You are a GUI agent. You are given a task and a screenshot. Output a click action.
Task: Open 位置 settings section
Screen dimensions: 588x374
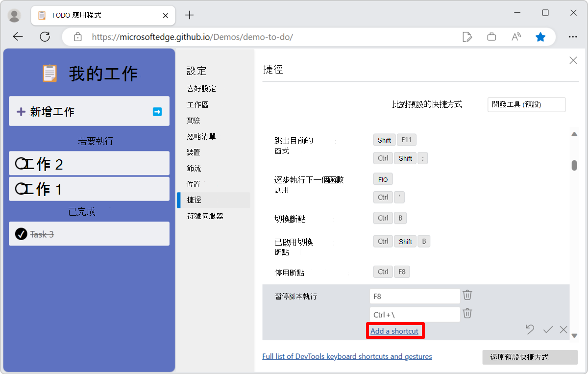coord(194,184)
